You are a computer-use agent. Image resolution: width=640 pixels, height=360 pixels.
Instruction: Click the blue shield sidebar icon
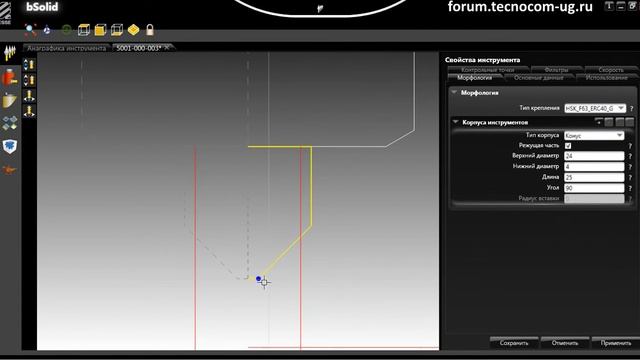click(10, 146)
